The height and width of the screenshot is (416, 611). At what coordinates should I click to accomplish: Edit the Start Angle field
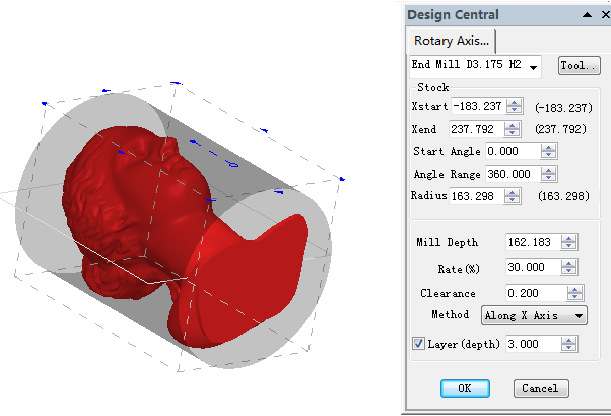coord(513,151)
